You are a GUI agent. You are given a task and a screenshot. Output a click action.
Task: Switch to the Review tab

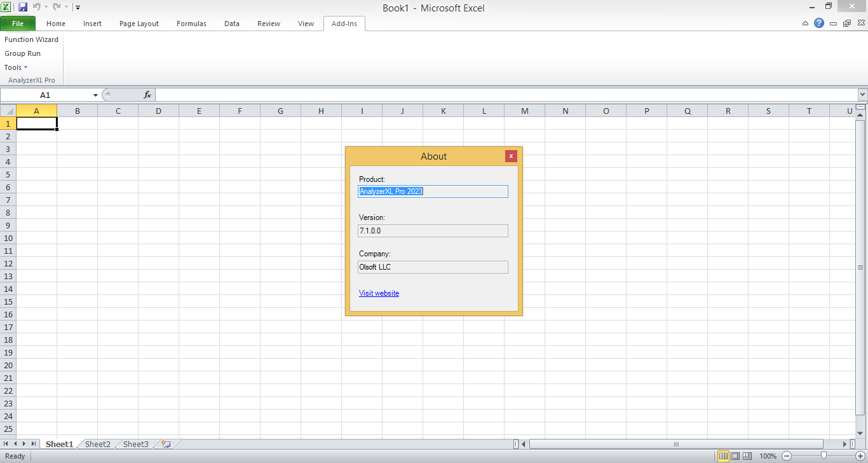click(269, 24)
